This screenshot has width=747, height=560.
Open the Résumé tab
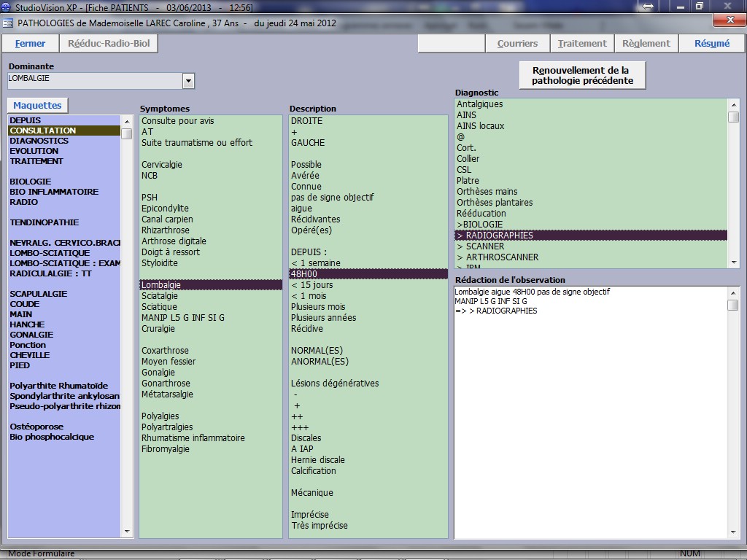[x=711, y=44]
